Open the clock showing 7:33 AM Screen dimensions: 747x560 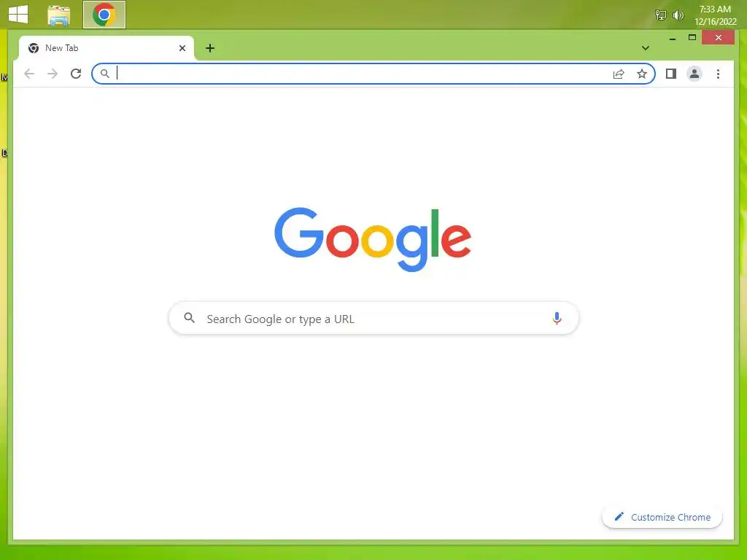click(x=715, y=15)
